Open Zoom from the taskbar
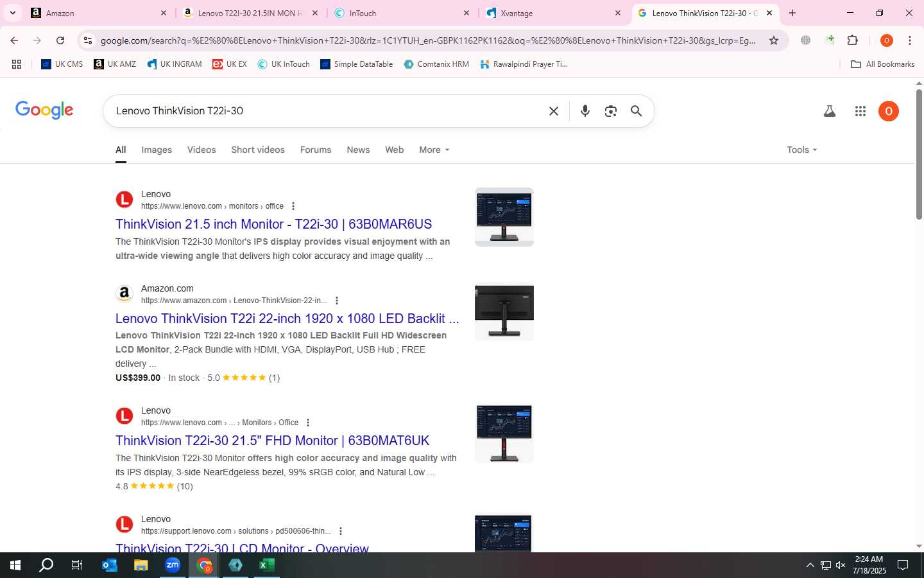 click(173, 565)
